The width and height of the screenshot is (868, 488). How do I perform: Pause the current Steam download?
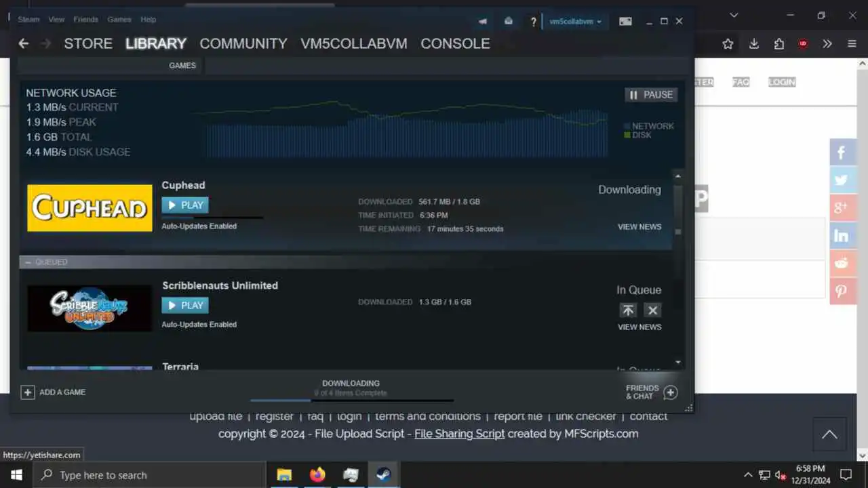pos(651,95)
